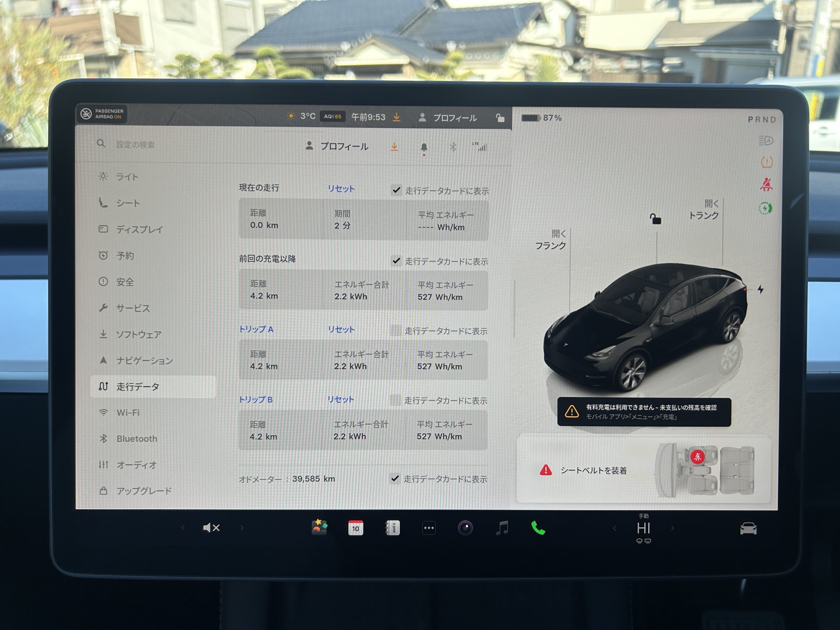The image size is (840, 630).
Task: Increase the volume with the right chevron
Action: (x=242, y=528)
